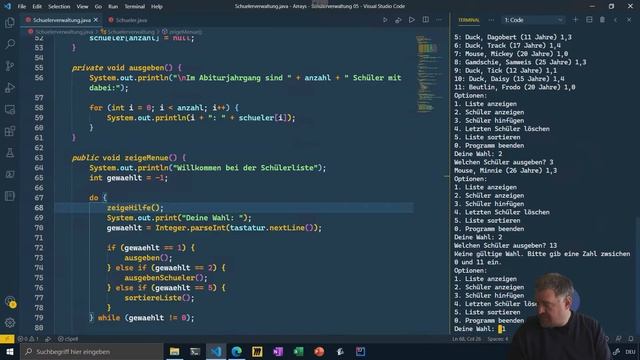Open Remote Explorer view in activity bar

pyautogui.click(x=10, y=109)
